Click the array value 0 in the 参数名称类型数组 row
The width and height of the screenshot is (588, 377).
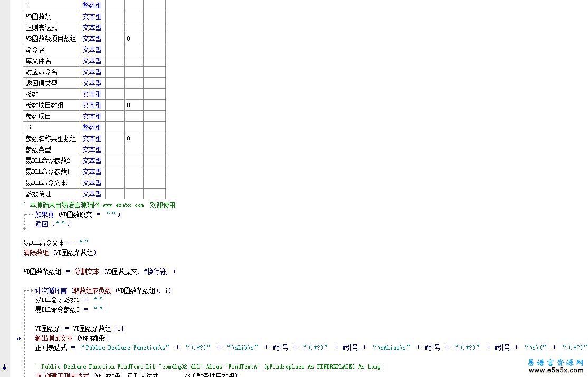pyautogui.click(x=128, y=138)
